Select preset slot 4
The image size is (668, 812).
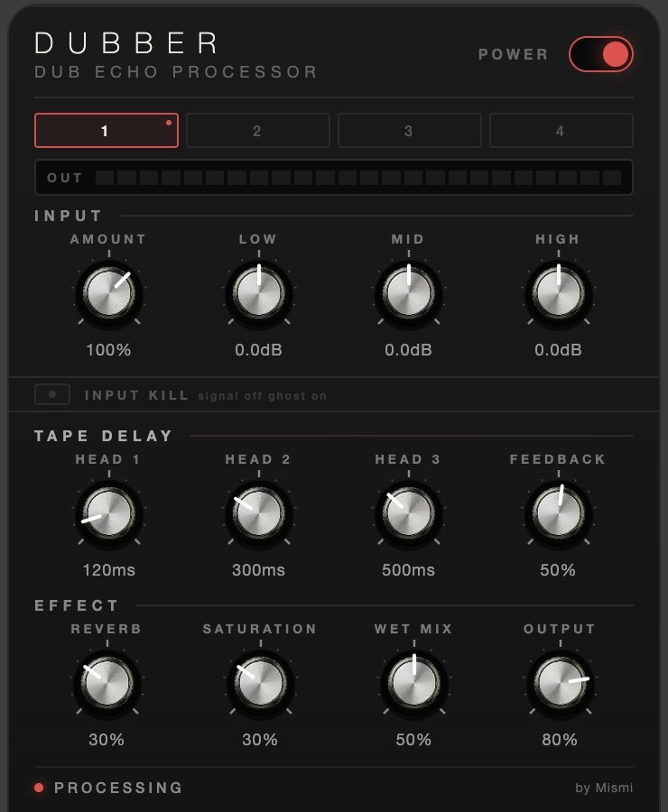[x=561, y=131]
